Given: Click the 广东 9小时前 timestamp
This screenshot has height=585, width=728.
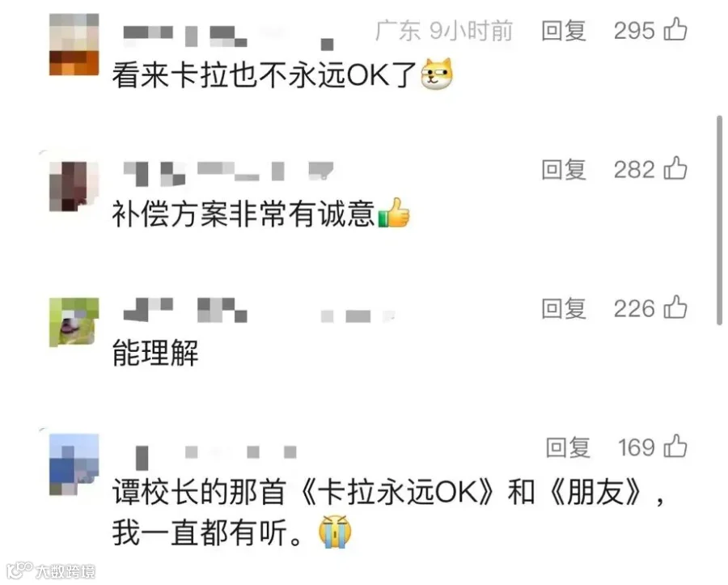Looking at the screenshot, I should click(444, 31).
